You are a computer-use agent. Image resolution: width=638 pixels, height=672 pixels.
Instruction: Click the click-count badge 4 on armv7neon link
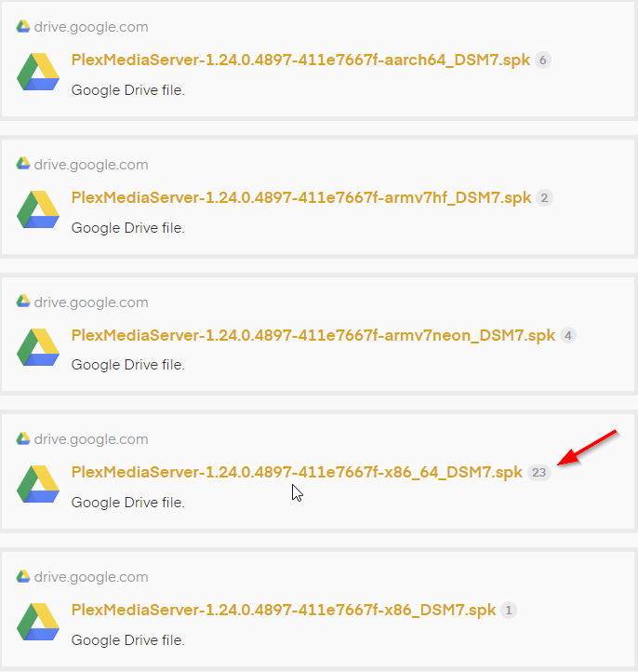click(x=568, y=336)
